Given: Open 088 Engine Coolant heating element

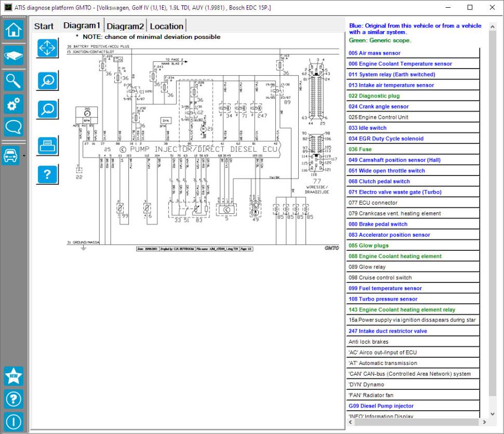Looking at the screenshot, I should click(x=413, y=256).
